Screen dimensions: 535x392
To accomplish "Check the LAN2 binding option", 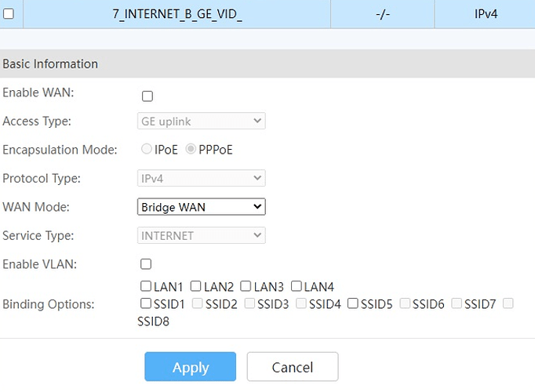I will (x=195, y=287).
